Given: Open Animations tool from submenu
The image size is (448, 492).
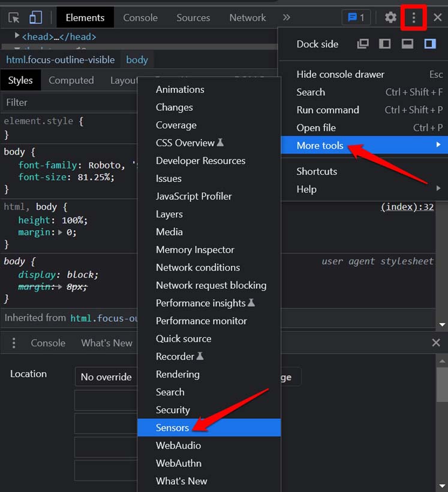Looking at the screenshot, I should tap(209, 90).
